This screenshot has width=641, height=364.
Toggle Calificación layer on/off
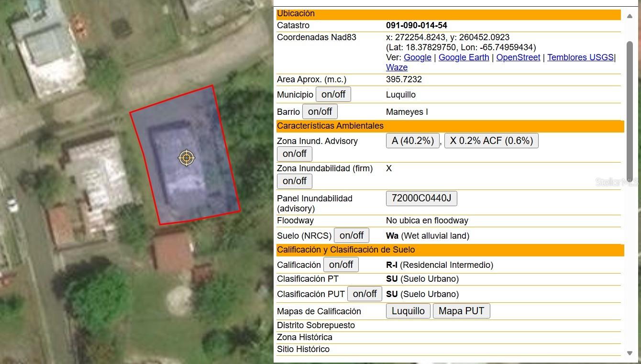pyautogui.click(x=341, y=265)
